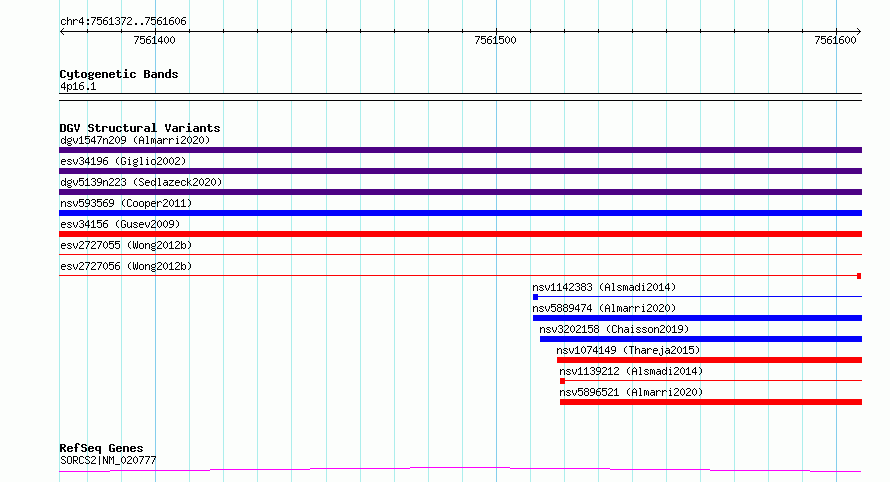The width and height of the screenshot is (890, 482).
Task: Click the blue start marker of nsv1142383
Action: point(535,297)
